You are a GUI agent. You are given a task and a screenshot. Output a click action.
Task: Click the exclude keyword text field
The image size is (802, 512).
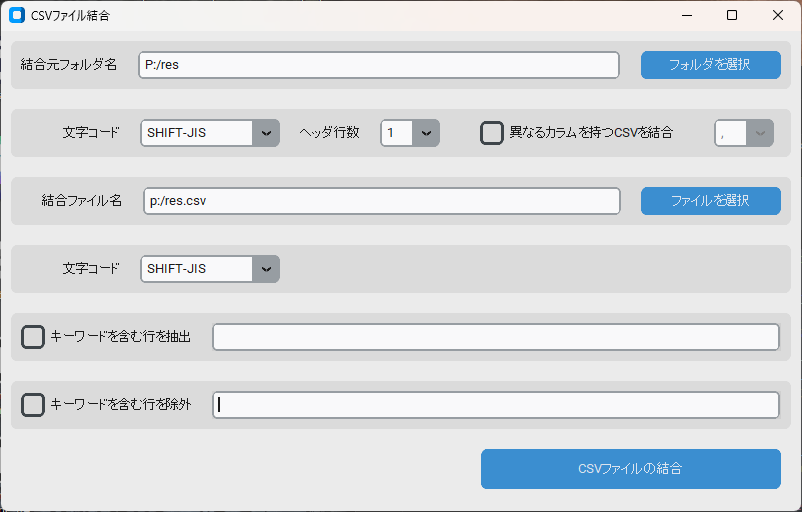coord(496,405)
